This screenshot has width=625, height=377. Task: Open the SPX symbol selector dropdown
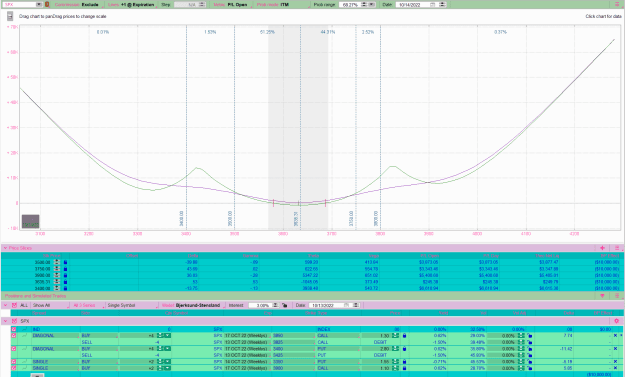point(39,4)
